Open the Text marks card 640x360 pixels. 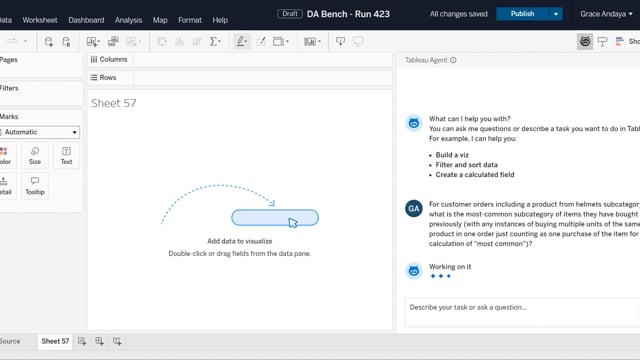pyautogui.click(x=66, y=156)
